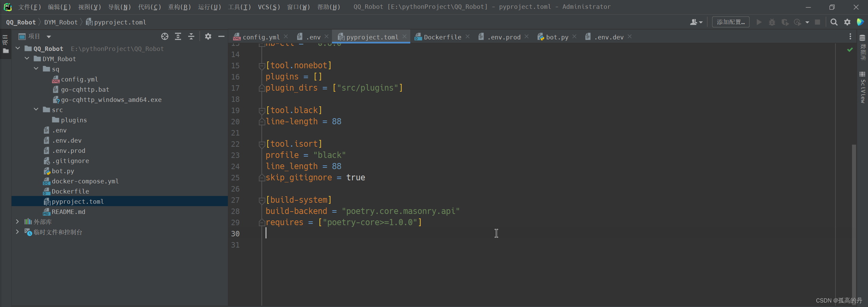Collapse the src folder
Image resolution: width=868 pixels, height=307 pixels.
36,109
